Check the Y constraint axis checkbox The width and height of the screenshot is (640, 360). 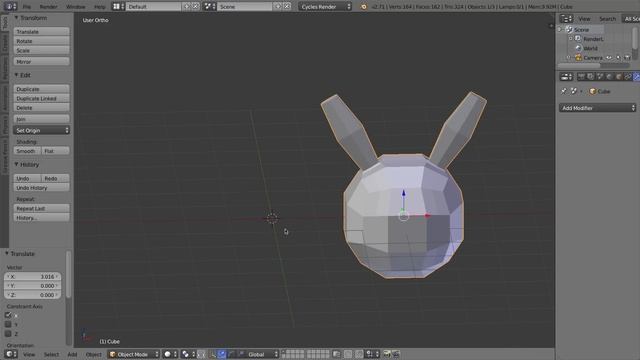(8, 324)
